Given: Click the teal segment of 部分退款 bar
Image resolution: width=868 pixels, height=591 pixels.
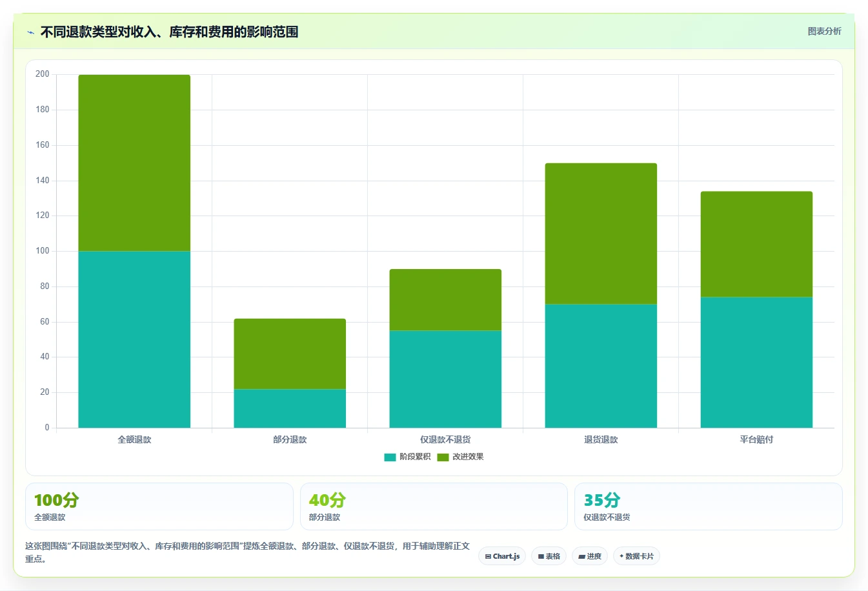Looking at the screenshot, I should coord(290,408).
